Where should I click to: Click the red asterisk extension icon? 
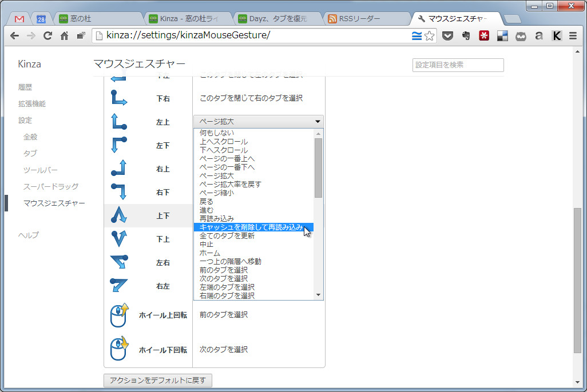[484, 35]
